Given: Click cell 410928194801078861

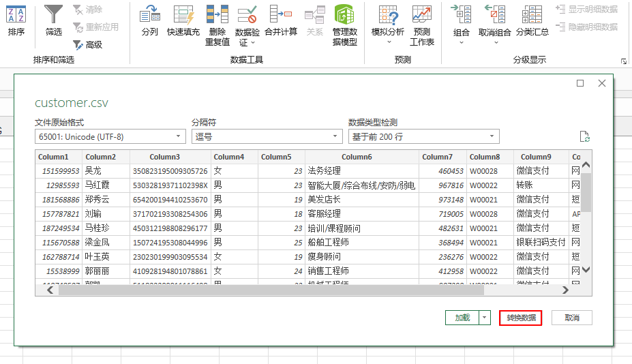Looking at the screenshot, I should point(170,271).
